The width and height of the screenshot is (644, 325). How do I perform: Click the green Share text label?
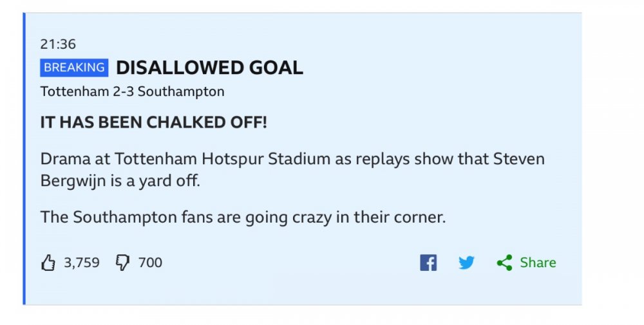pyautogui.click(x=538, y=263)
